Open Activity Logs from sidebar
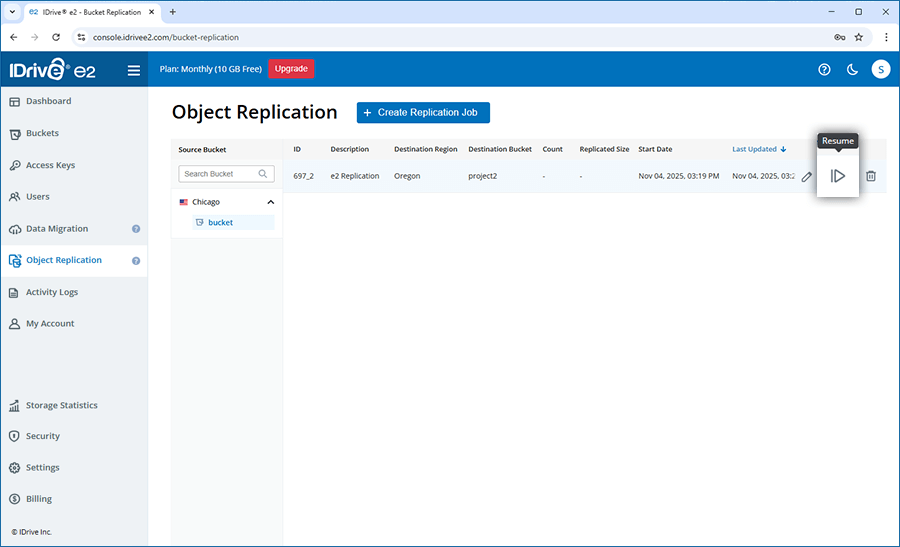 point(51,292)
